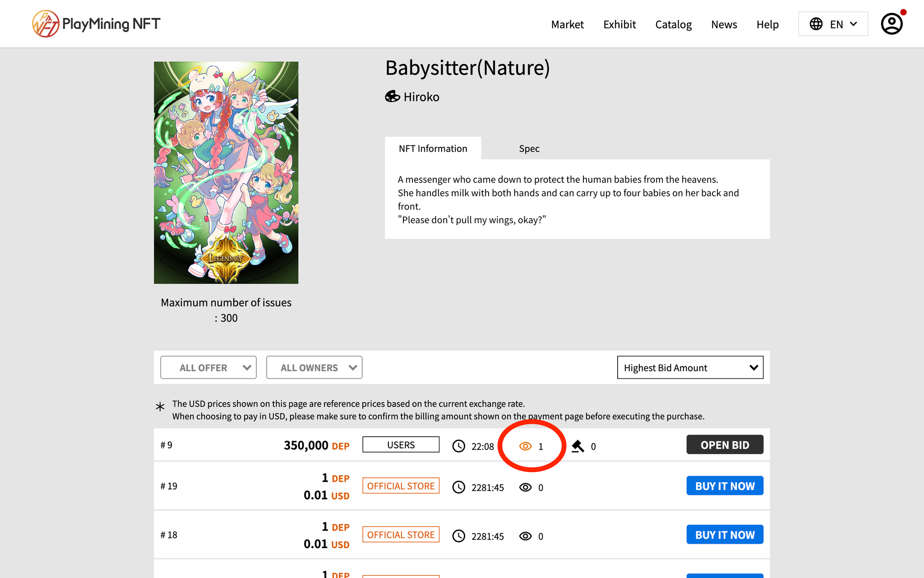Open the Market menu item
This screenshot has height=578, width=924.
tap(567, 24)
